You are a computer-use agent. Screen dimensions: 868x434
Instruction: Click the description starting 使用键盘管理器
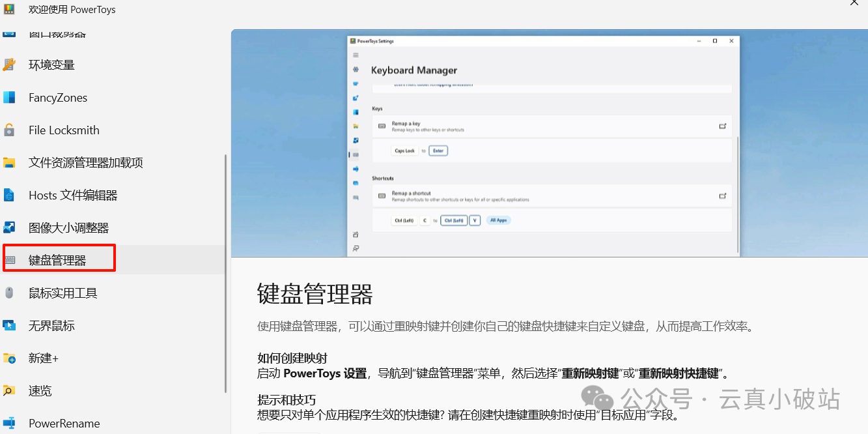pos(505,326)
